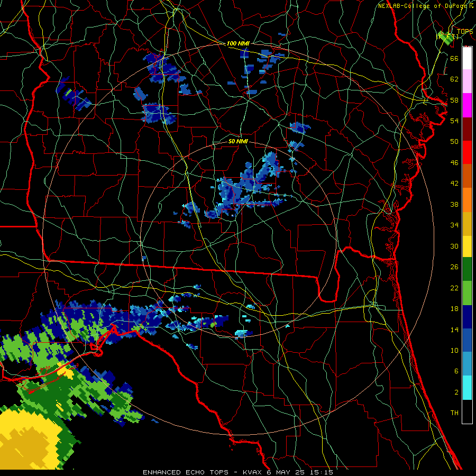
Task: Select the light pink legend swatch
Action: point(467,81)
